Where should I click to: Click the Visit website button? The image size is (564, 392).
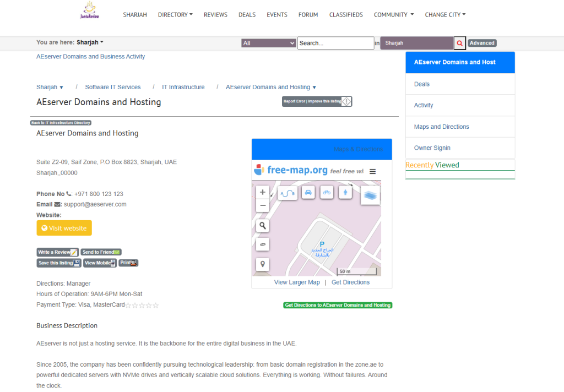[64, 228]
